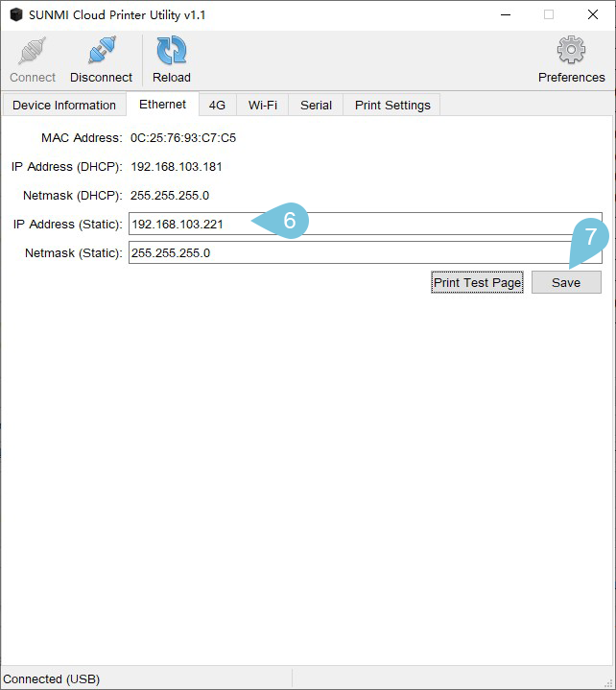Focus the Netmask (Static) text box
The width and height of the screenshot is (616, 690).
365,252
